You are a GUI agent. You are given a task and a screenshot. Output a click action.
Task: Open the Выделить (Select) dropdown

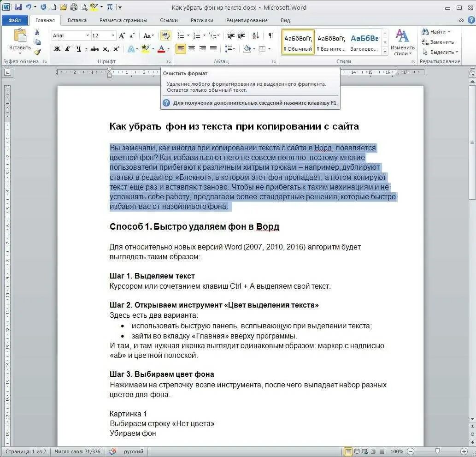click(440, 52)
